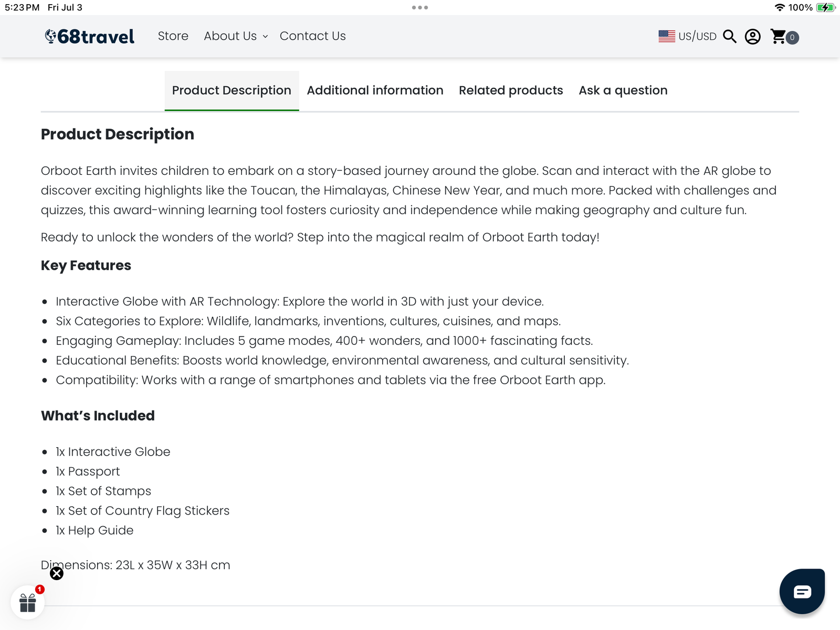Go to the Store page
The width and height of the screenshot is (840, 630).
coord(173,36)
